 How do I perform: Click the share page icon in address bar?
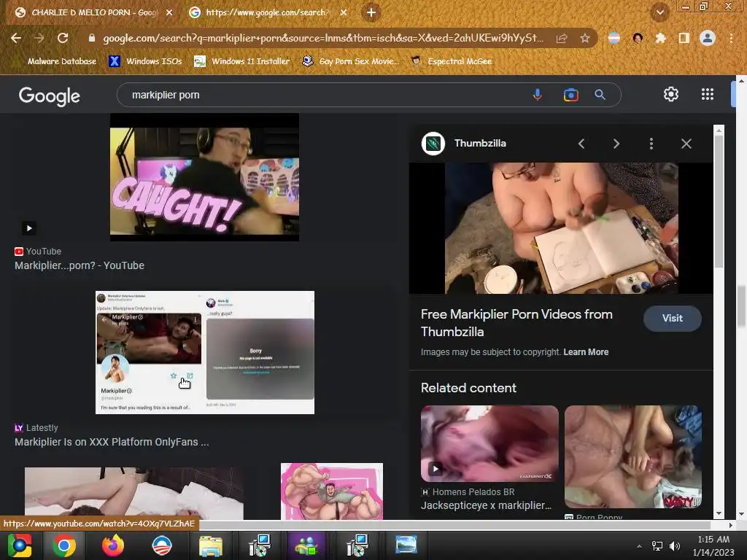click(562, 38)
